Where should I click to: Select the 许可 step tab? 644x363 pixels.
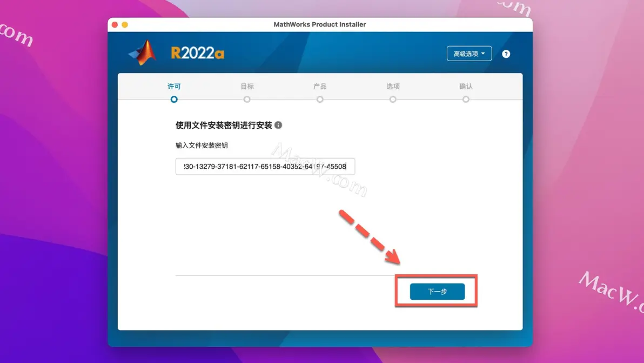[174, 87]
